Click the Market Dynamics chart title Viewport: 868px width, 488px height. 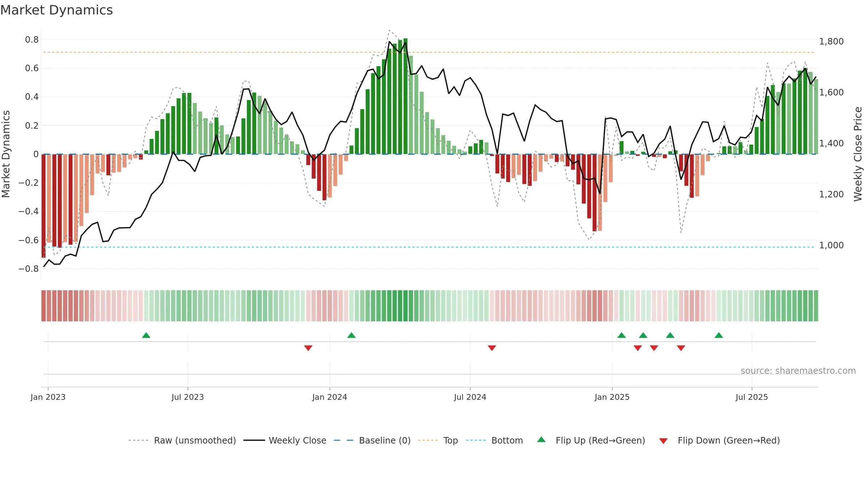click(56, 10)
